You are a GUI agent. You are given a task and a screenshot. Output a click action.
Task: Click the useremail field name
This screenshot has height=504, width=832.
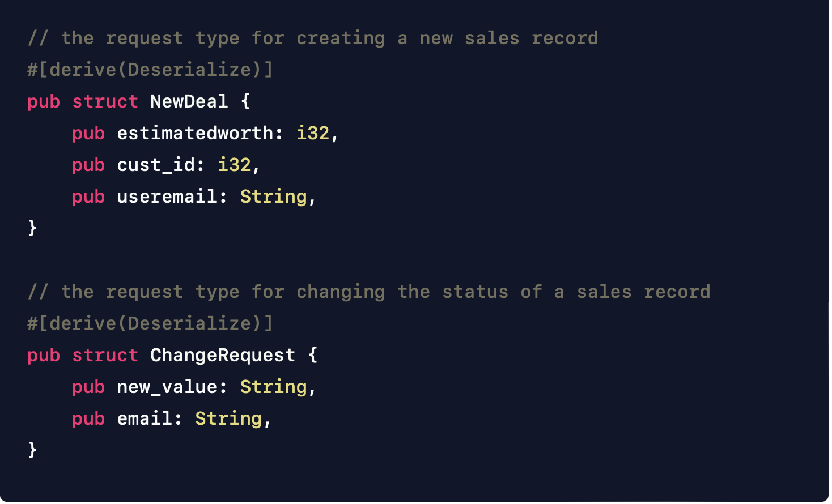click(x=167, y=197)
